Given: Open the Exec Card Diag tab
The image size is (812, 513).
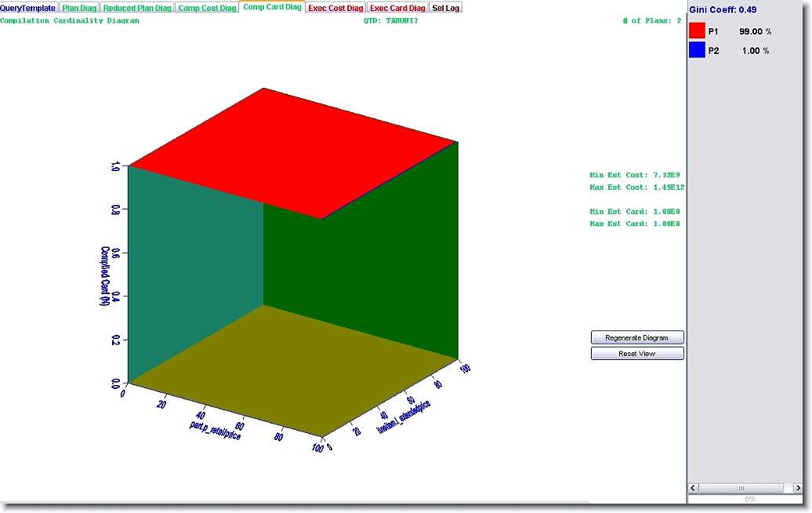Looking at the screenshot, I should point(397,8).
